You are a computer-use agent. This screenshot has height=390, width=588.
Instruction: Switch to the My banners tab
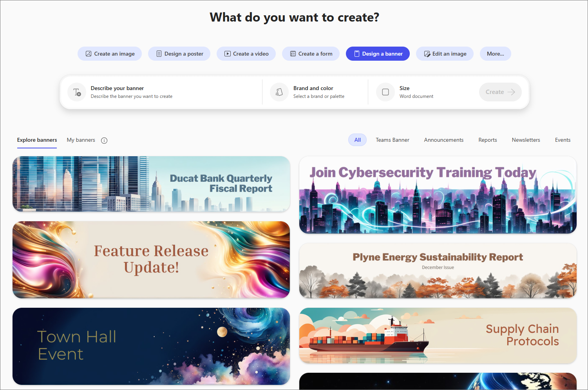point(81,140)
